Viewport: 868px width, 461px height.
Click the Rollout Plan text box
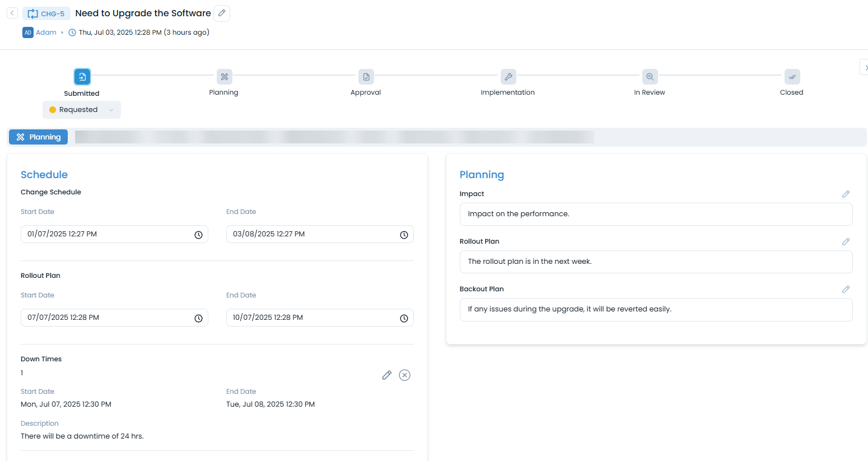[x=656, y=262]
